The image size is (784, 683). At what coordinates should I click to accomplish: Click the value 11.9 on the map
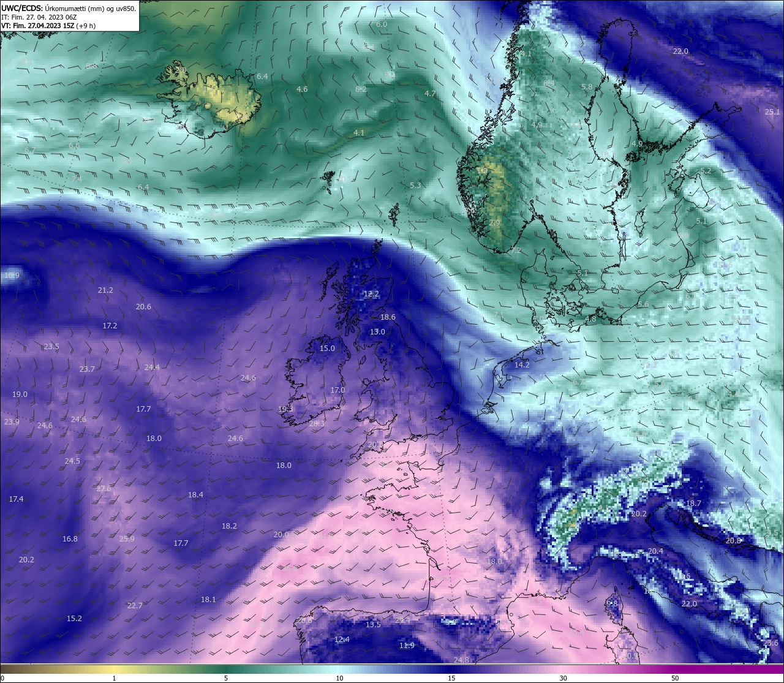(407, 646)
